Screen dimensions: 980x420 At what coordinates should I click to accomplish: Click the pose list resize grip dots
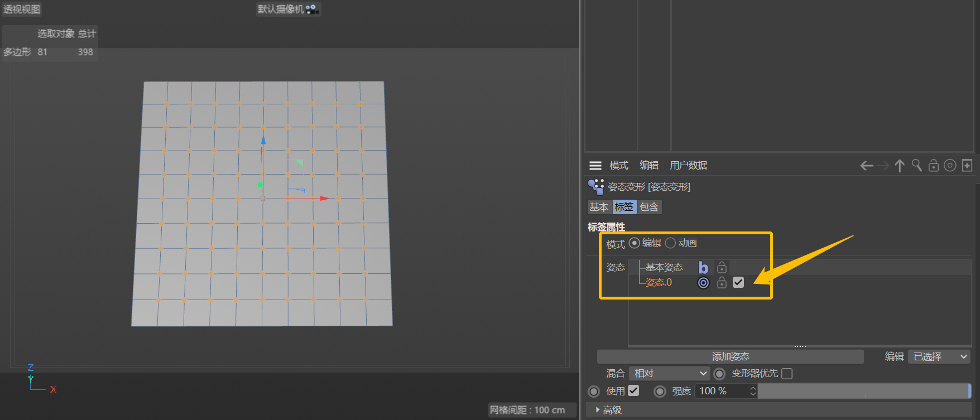pyautogui.click(x=800, y=346)
